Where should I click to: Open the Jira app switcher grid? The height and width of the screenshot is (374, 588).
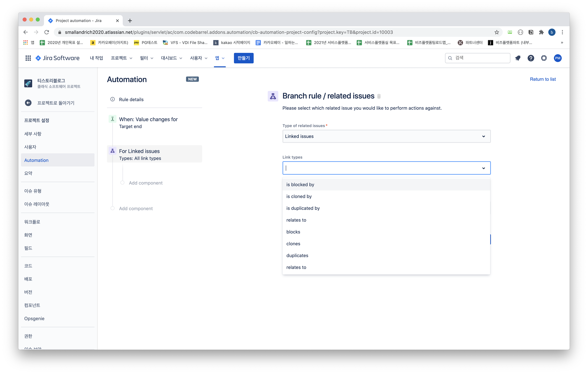pos(28,58)
